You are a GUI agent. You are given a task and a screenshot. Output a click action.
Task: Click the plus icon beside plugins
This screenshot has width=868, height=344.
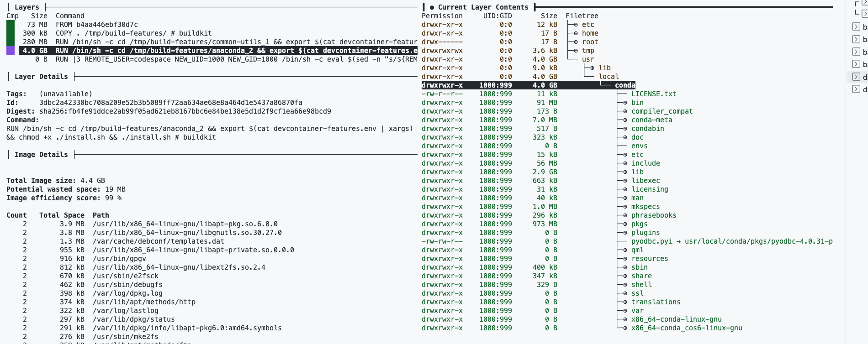coord(625,233)
